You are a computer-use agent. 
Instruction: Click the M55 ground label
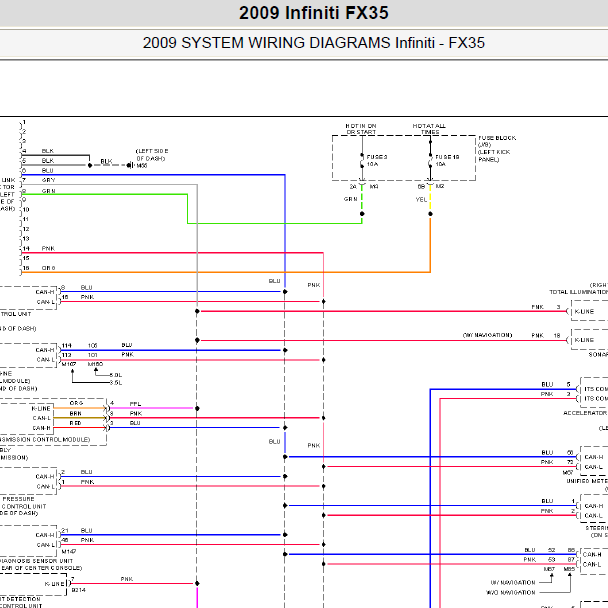[142, 166]
